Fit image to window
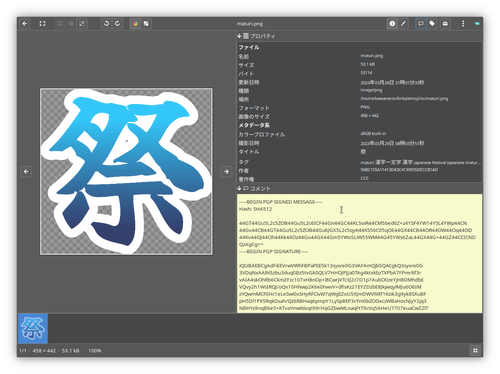The image size is (500, 374). point(82,24)
